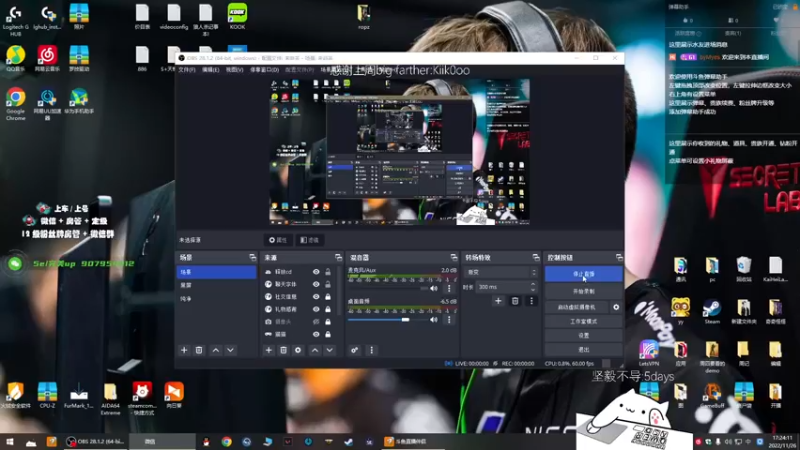Open transition three-dot options menu
Image resolution: width=800 pixels, height=450 pixels.
(x=531, y=301)
